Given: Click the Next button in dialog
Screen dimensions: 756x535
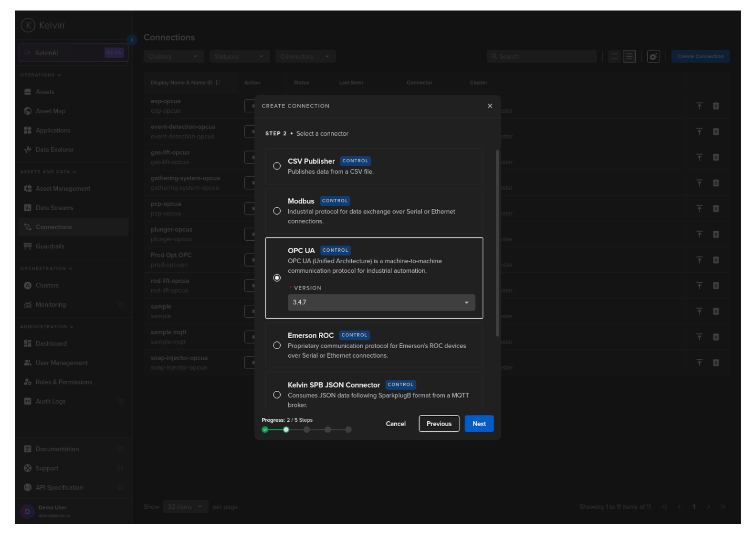Looking at the screenshot, I should [x=479, y=424].
